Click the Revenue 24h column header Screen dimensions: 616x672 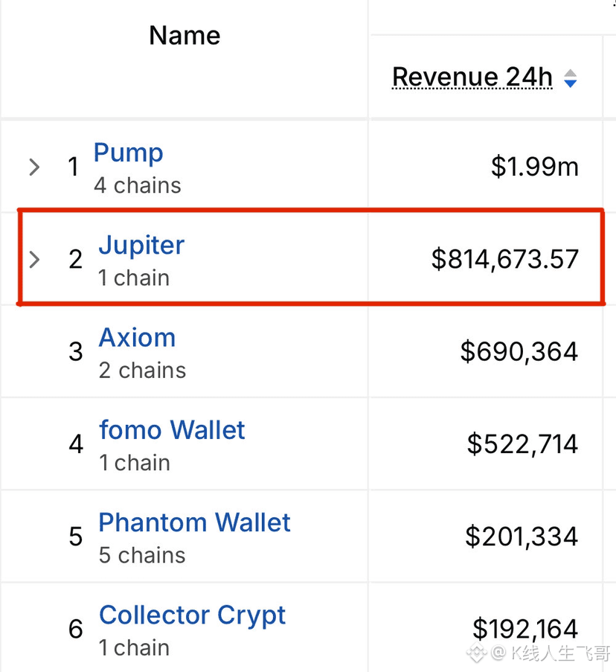point(472,77)
